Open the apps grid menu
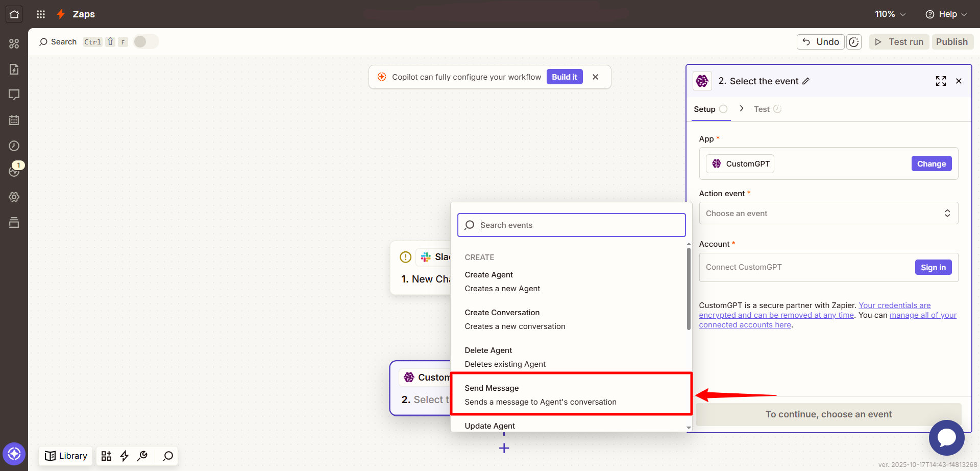980x471 pixels. click(41, 14)
